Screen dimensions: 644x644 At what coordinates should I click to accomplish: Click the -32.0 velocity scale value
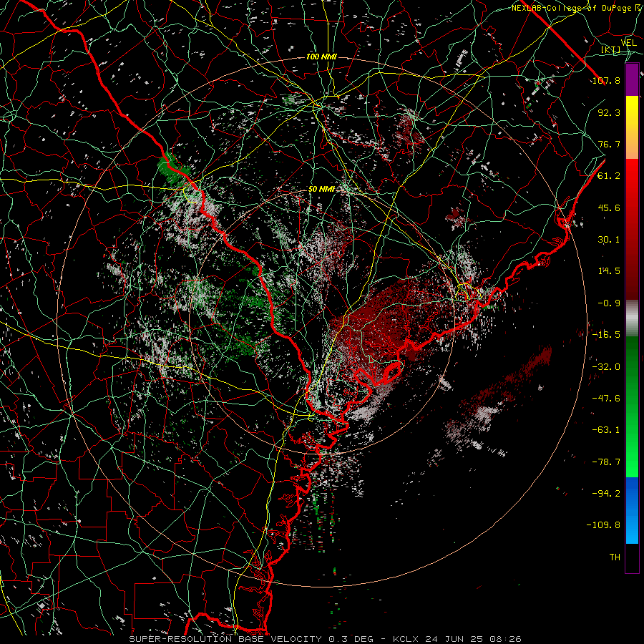click(606, 367)
